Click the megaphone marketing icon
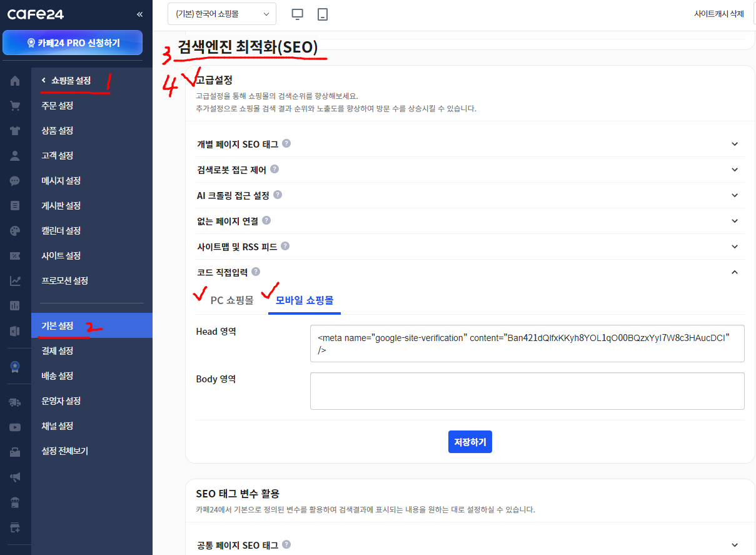This screenshot has width=756, height=555. pos(15,477)
